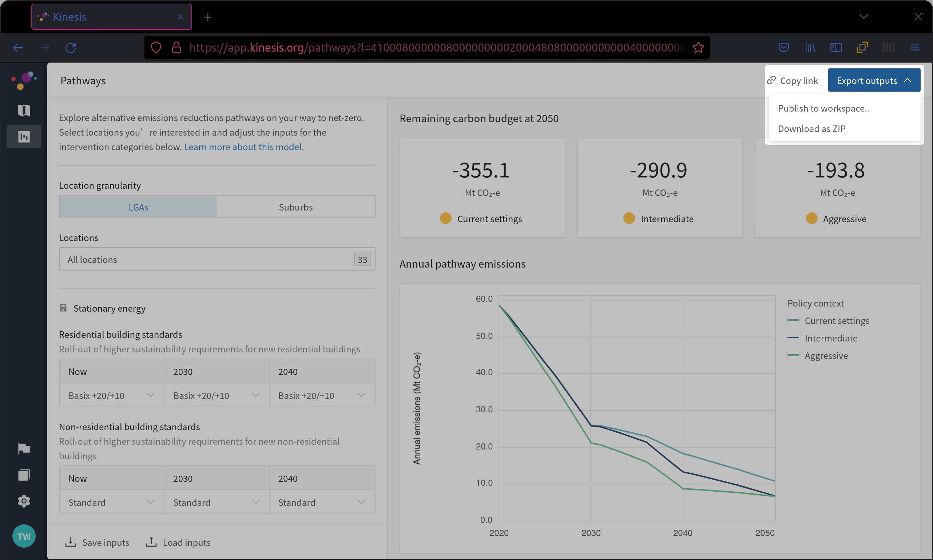This screenshot has height=560, width=933.
Task: Open the flag icon in the sidebar
Action: click(24, 449)
